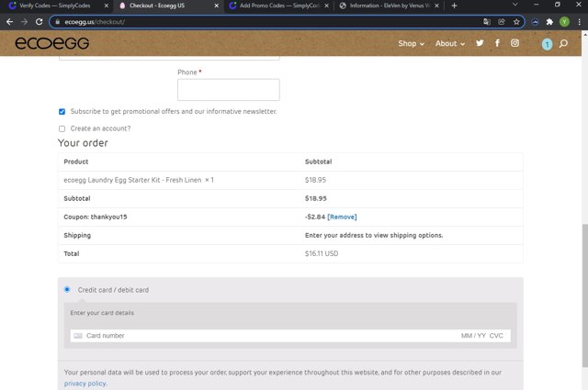588x390 pixels.
Task: Bookmark this page with the star icon
Action: coord(516,22)
